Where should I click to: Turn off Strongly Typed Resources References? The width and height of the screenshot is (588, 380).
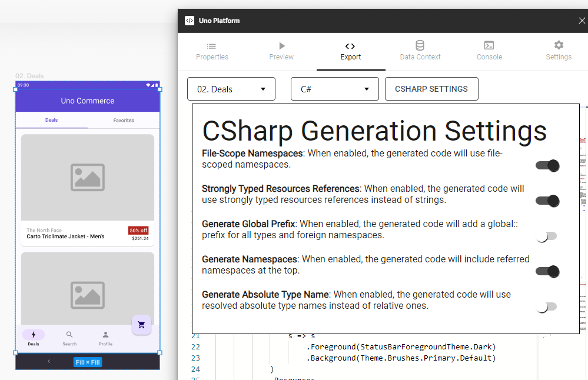pyautogui.click(x=547, y=201)
